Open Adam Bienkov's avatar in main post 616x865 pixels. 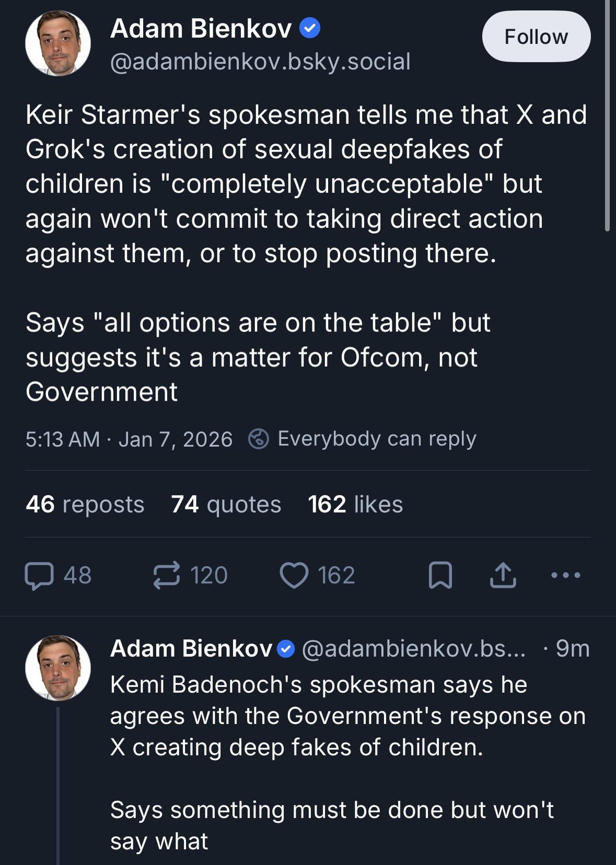point(58,43)
